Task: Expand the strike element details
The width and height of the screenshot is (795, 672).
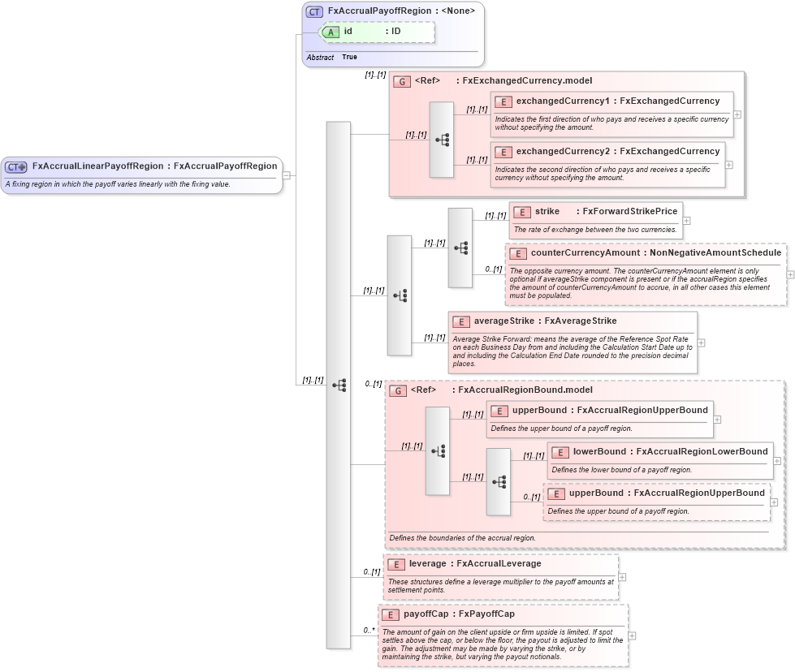Action: [x=687, y=220]
